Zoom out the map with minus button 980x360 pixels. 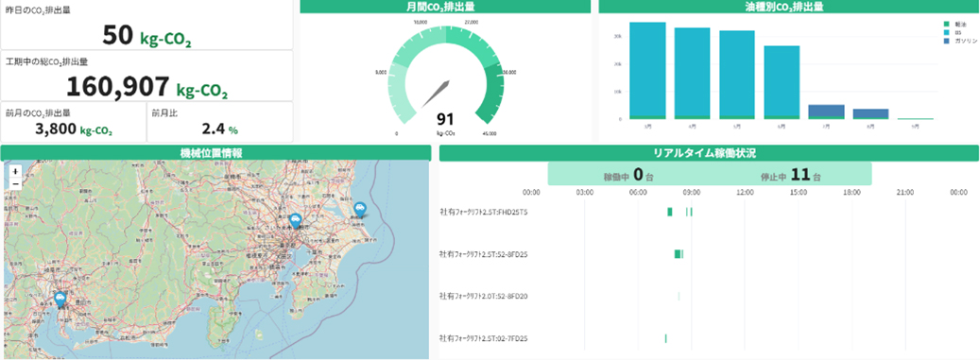(x=15, y=183)
